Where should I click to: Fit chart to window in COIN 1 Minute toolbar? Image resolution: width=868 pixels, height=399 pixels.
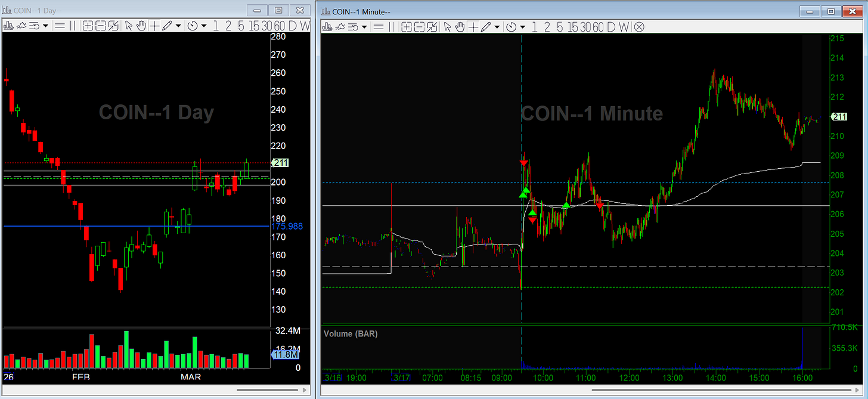click(432, 27)
